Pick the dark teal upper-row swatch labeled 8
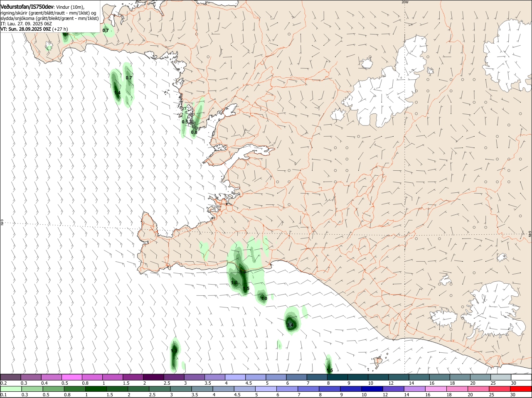Screen dimensions: 532x398 (337, 377)
